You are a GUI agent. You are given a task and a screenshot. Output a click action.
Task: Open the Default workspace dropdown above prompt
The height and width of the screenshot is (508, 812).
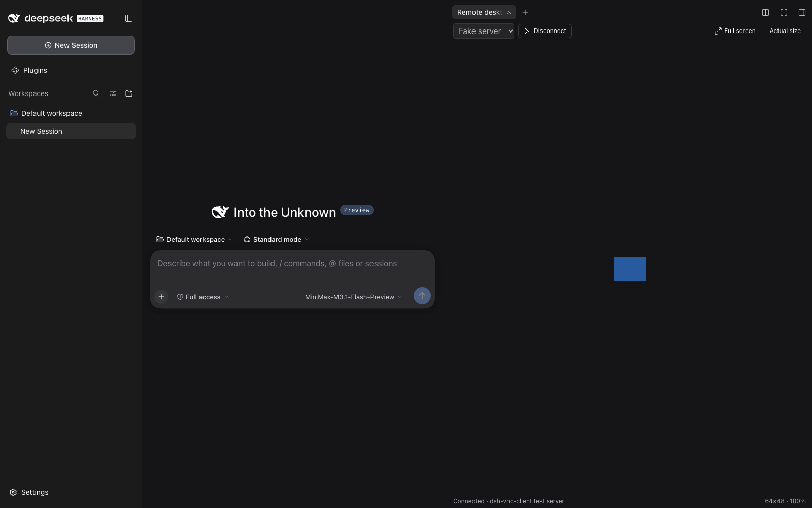tap(194, 240)
